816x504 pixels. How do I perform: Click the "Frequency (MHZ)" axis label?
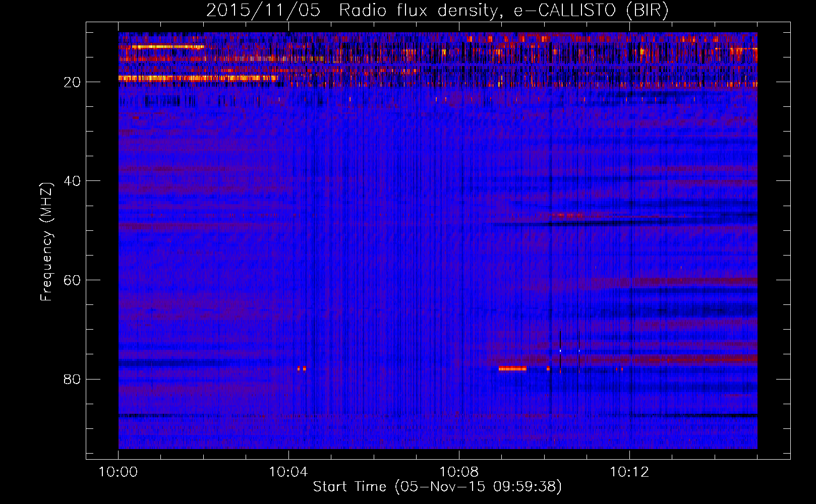46,242
